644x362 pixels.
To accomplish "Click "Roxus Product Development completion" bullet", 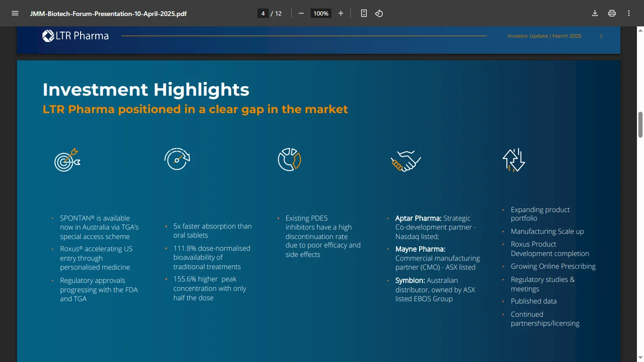I will click(x=550, y=249).
